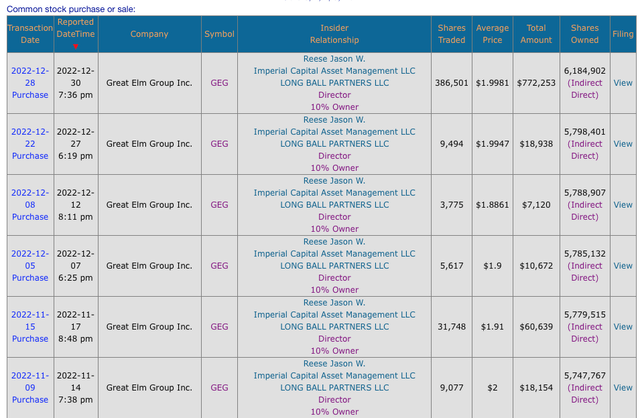
Task: View filing for the 31,748 shares purchase
Action: pos(623,327)
